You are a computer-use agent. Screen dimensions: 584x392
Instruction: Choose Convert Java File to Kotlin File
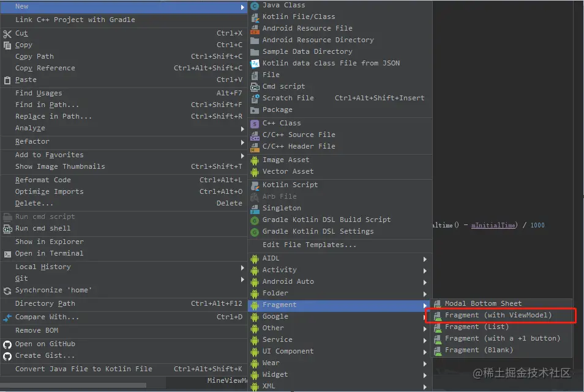click(123, 369)
